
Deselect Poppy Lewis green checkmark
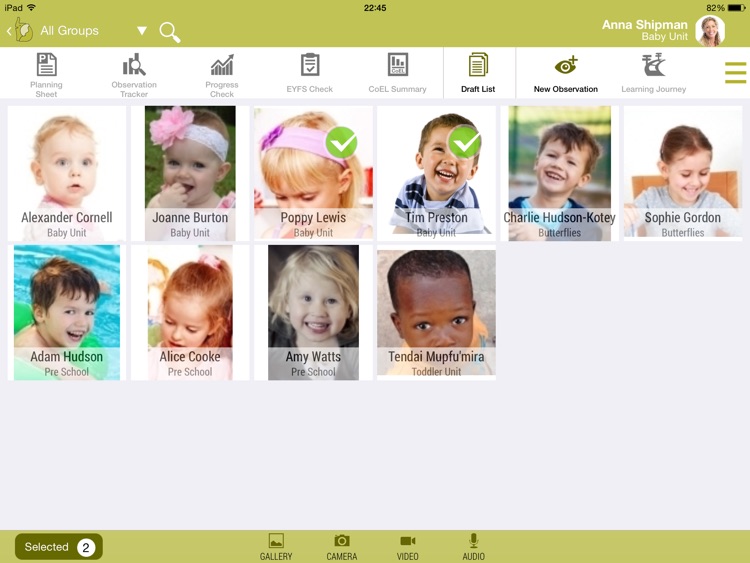pos(341,143)
